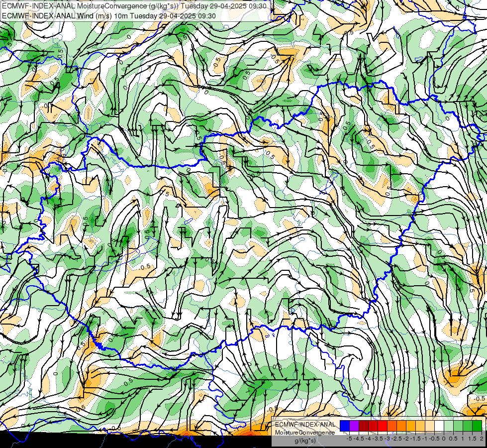Click the '-3.5' tick label on the legend
Viewport: 487px width, 448px height.
click(x=378, y=439)
